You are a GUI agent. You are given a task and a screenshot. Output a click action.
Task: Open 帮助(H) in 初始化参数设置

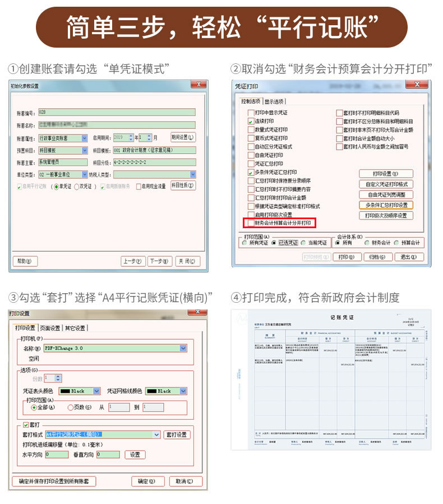pyautogui.click(x=25, y=261)
